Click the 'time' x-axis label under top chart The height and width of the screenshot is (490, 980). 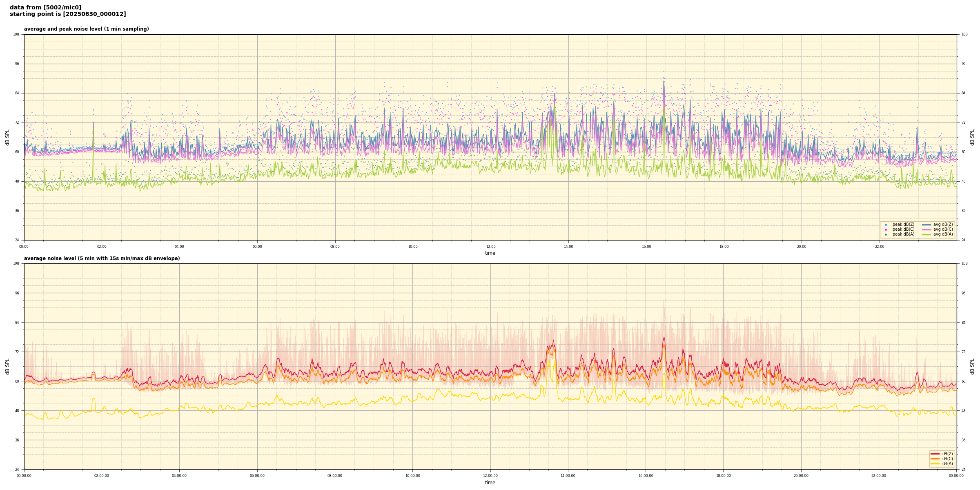tap(490, 253)
